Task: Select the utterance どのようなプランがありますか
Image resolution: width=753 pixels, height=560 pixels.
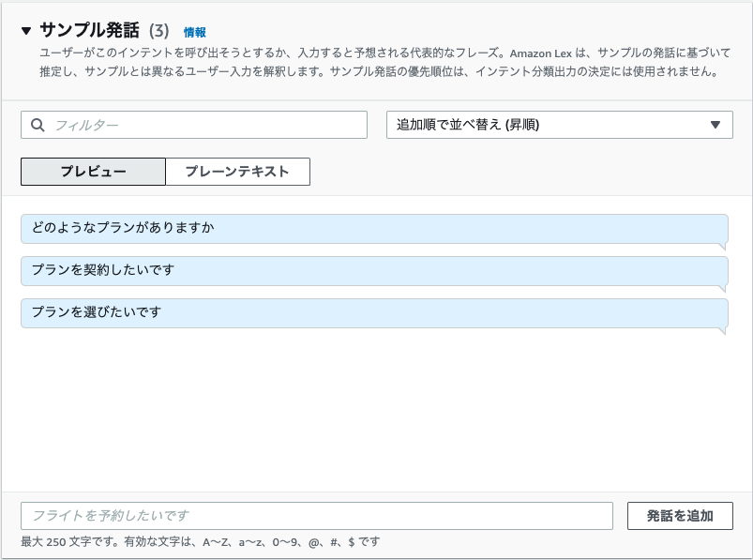Action: pos(374,229)
